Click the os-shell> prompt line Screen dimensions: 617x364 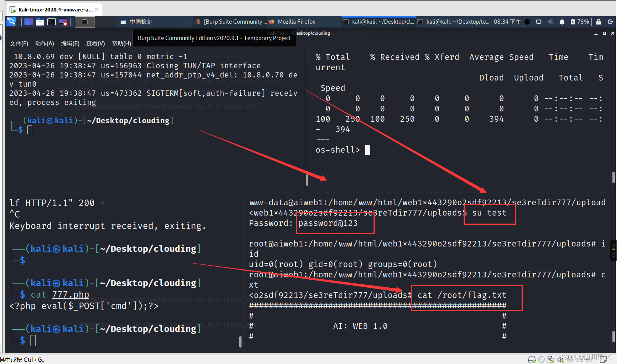pos(343,150)
